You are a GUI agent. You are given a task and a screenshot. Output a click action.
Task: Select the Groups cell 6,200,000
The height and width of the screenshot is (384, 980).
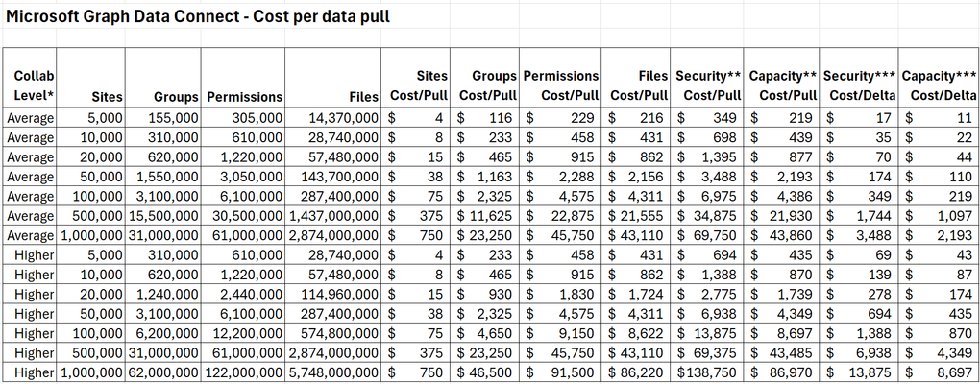pyautogui.click(x=163, y=333)
